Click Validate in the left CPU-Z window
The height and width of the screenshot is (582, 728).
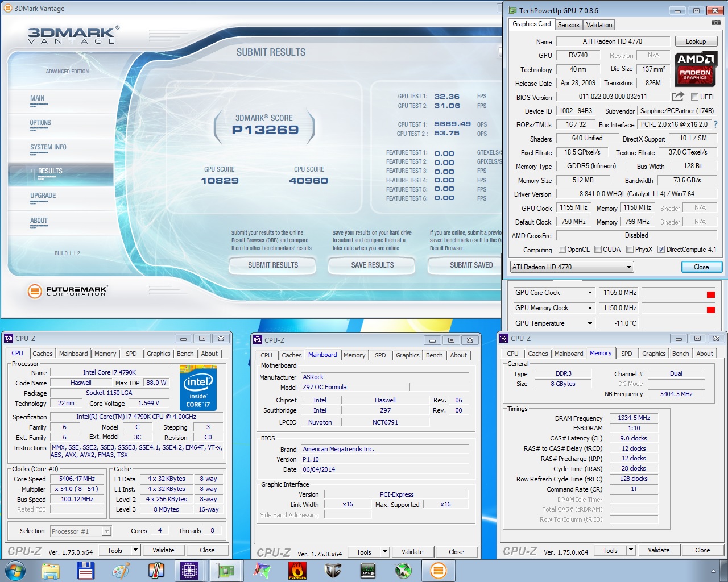point(163,550)
